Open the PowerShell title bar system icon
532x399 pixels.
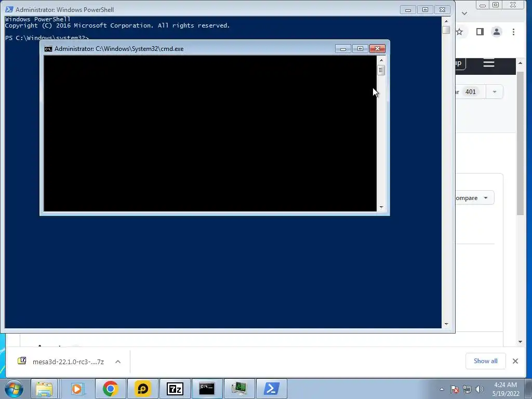9,9
